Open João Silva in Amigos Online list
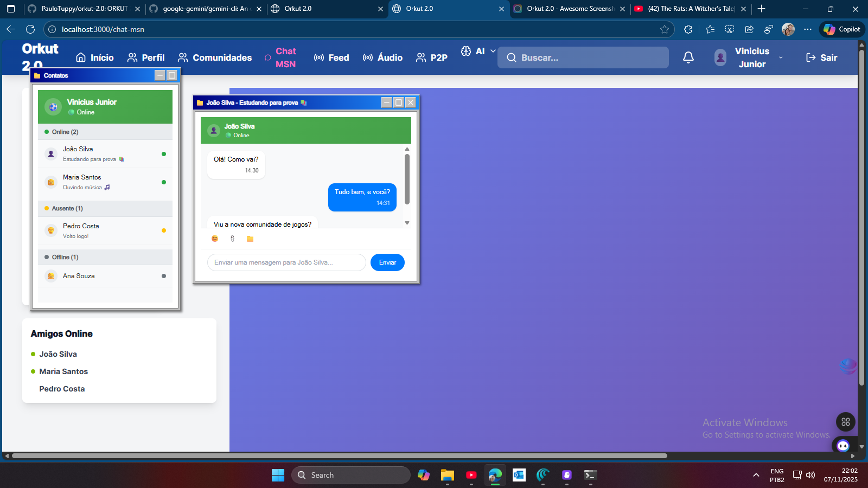This screenshot has height=488, width=868. (x=58, y=354)
